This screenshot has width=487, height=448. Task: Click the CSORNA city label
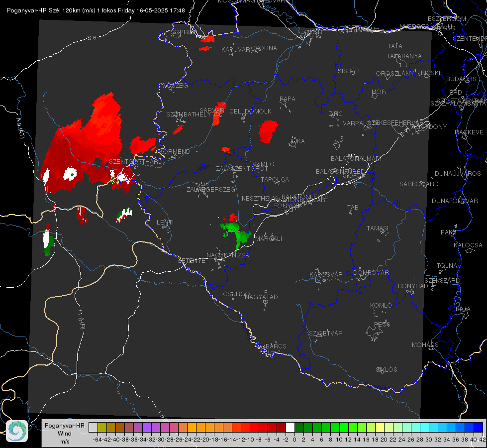264,48
